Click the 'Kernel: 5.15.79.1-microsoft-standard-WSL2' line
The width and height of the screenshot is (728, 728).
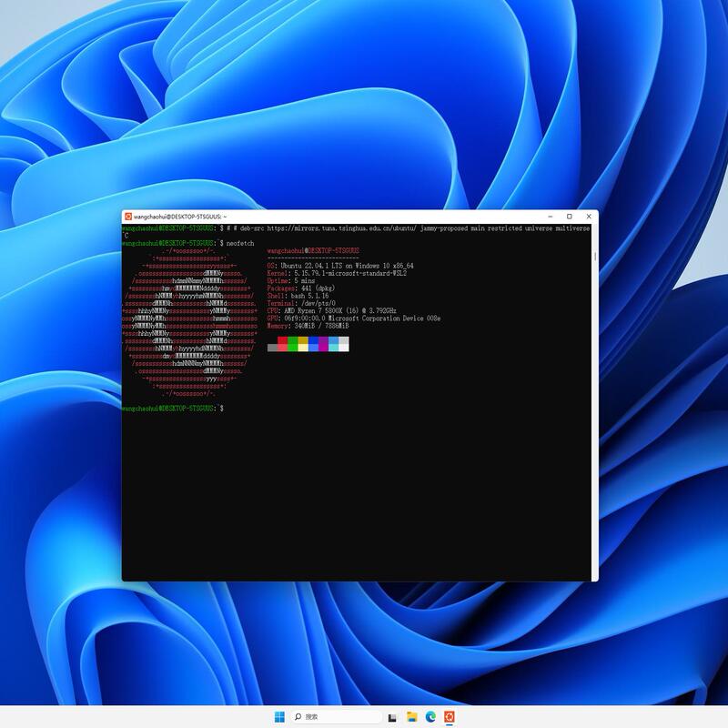point(337,274)
